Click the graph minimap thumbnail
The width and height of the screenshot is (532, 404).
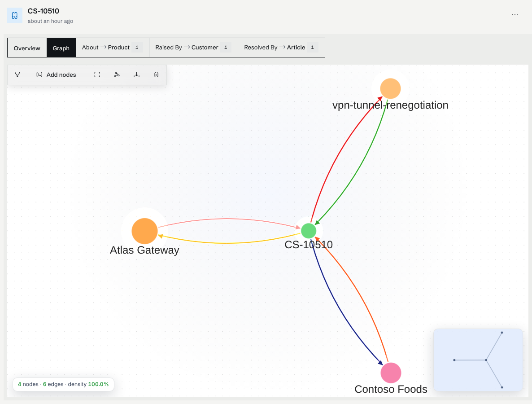pos(478,360)
